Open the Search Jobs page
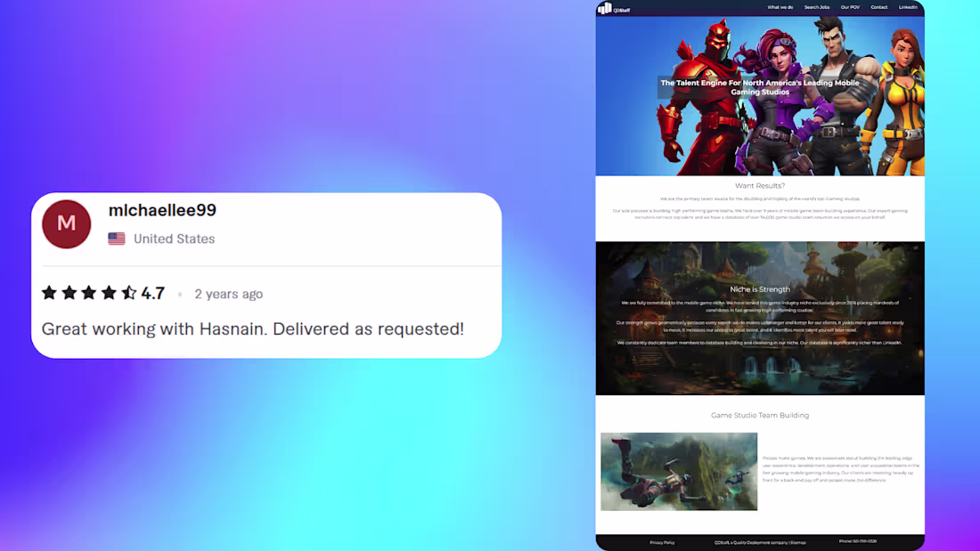Image resolution: width=980 pixels, height=551 pixels. tap(817, 7)
